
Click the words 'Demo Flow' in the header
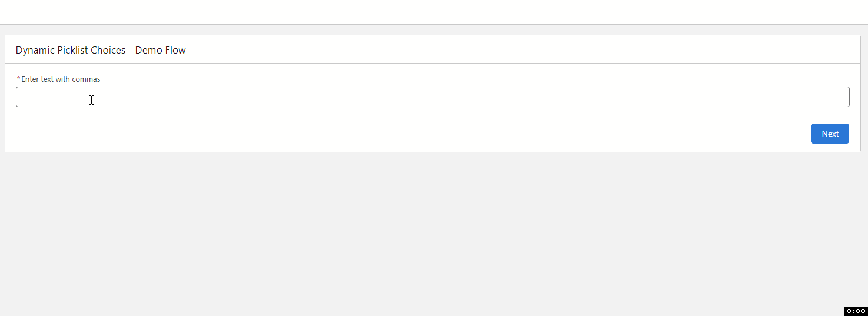[x=161, y=50]
